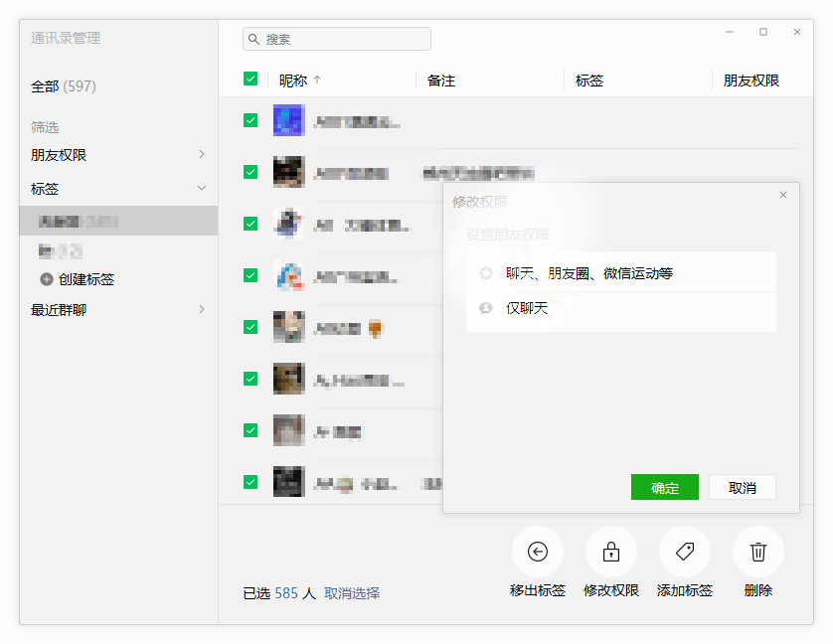This screenshot has width=833, height=644.
Task: Collapse the 标签 filter section
Action: pos(202,188)
